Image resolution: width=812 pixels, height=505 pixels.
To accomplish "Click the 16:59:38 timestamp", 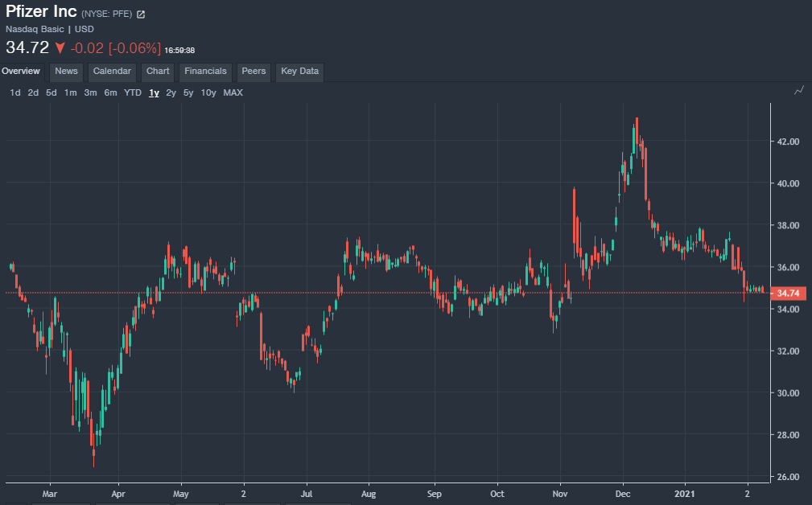I will [x=179, y=50].
